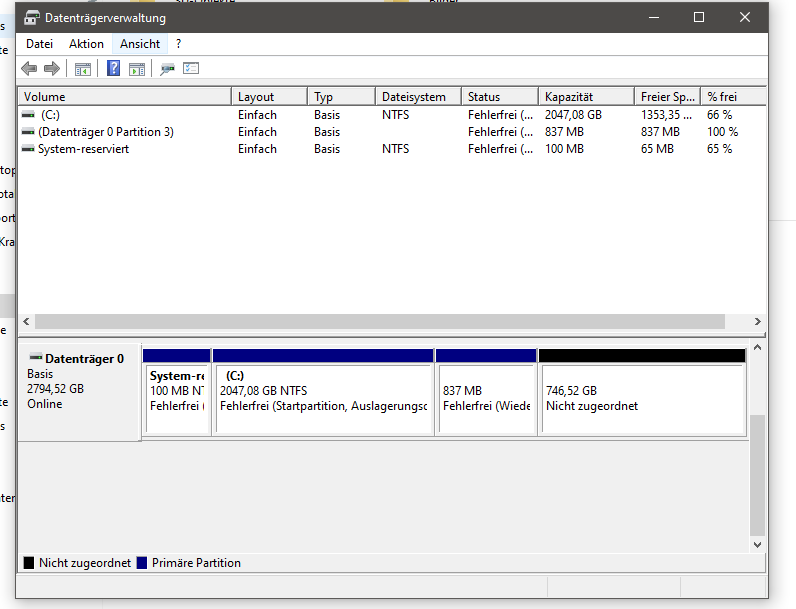Click the Datenträger 0 disk label panel
This screenshot has width=796, height=609.
coord(79,392)
